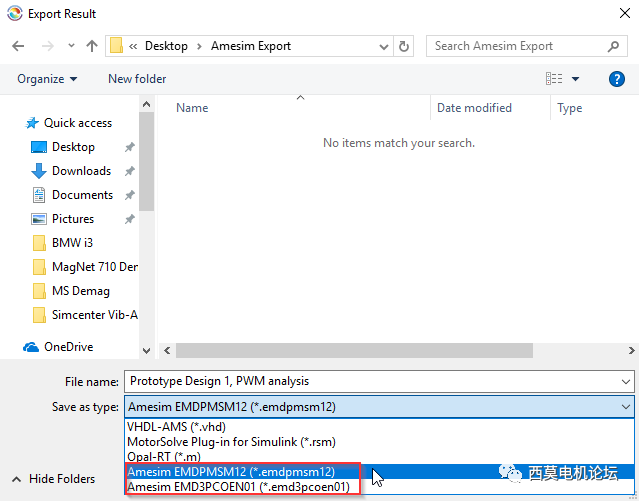
Task: Select Documents in navigation pane
Action: point(73,195)
